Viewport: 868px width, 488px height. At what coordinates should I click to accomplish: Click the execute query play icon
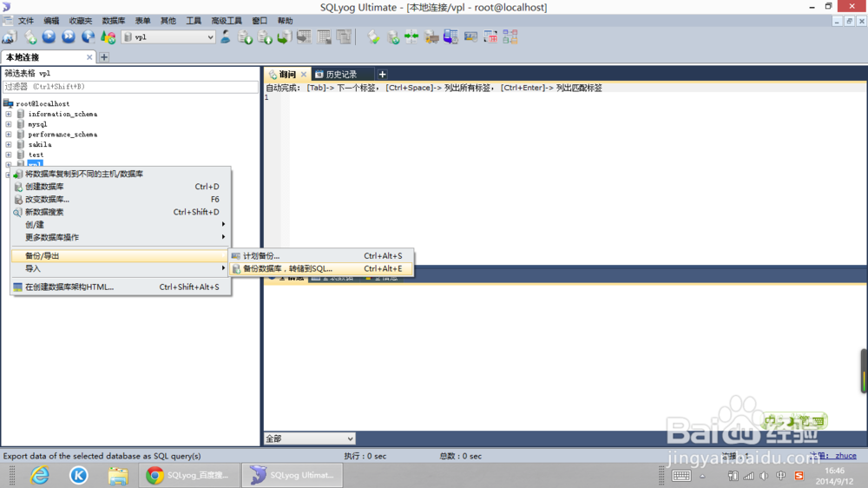(49, 37)
